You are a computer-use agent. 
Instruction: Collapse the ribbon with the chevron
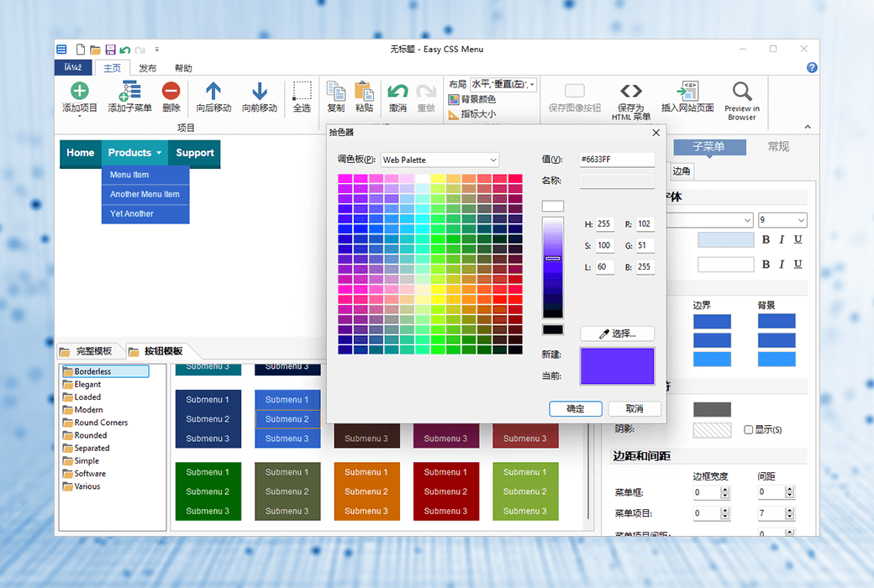(808, 127)
